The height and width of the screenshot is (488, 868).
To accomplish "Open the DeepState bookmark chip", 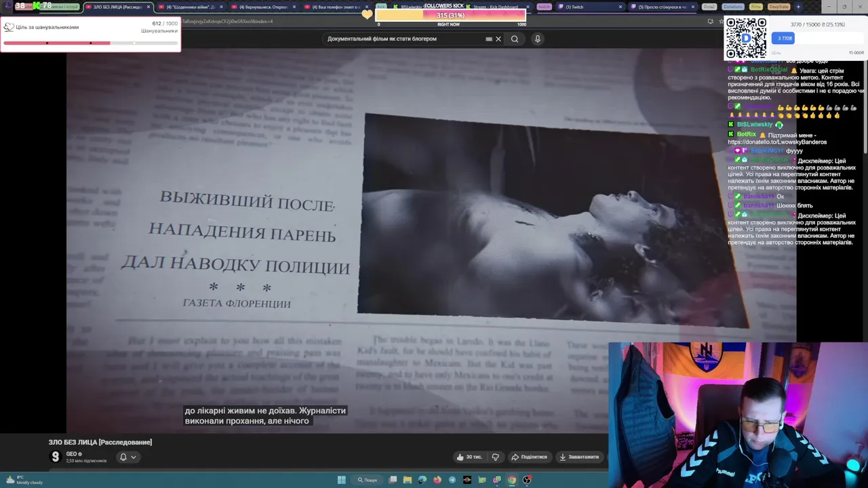I will click(x=778, y=7).
